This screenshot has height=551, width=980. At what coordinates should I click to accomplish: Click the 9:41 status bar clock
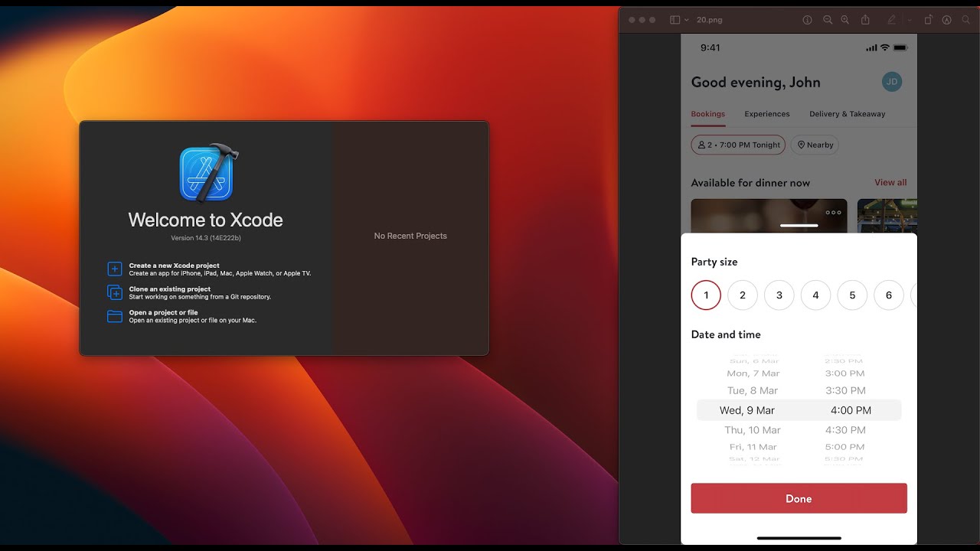(710, 47)
